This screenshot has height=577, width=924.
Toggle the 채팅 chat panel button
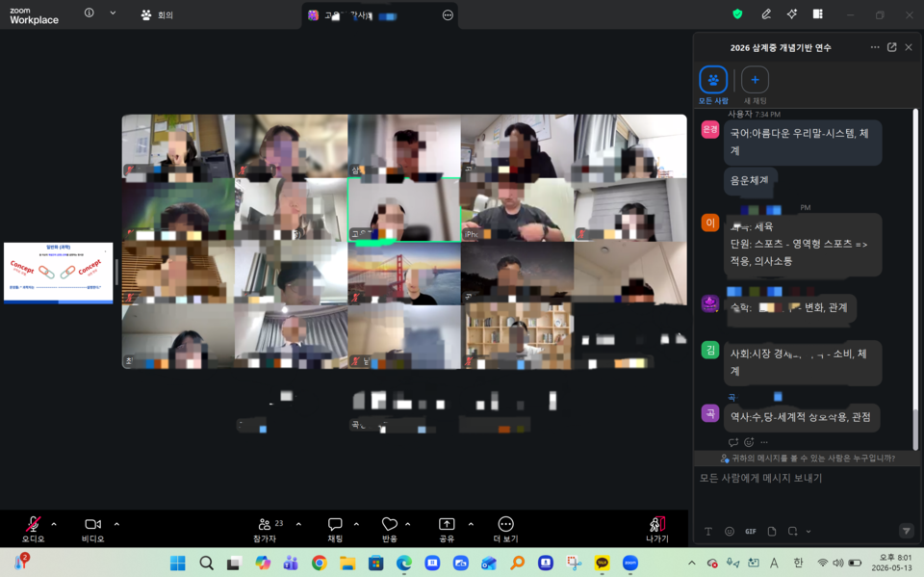tap(335, 529)
